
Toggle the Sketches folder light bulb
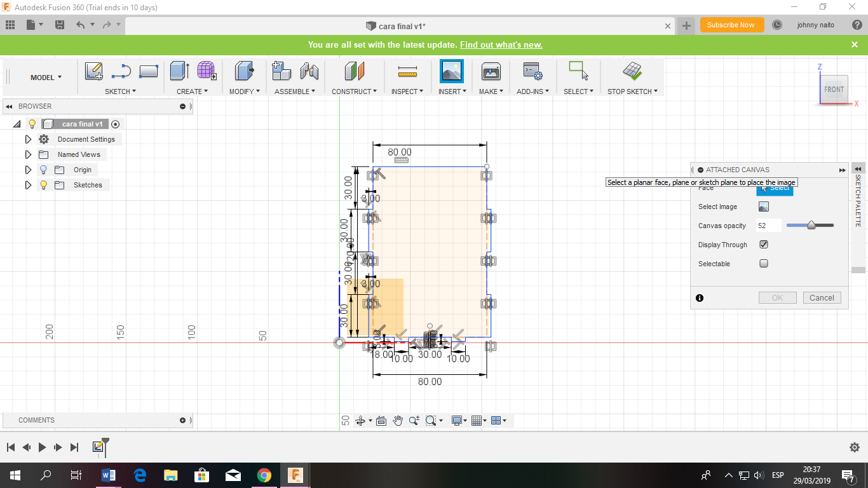(x=43, y=185)
